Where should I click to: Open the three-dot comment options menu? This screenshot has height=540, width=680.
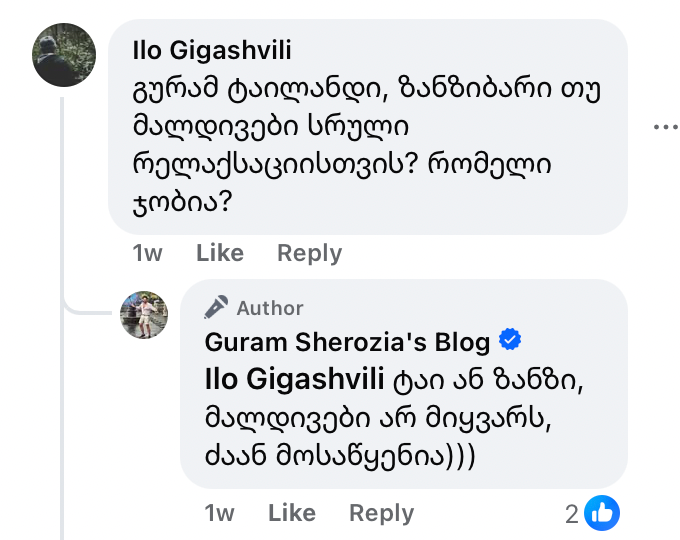tap(665, 127)
